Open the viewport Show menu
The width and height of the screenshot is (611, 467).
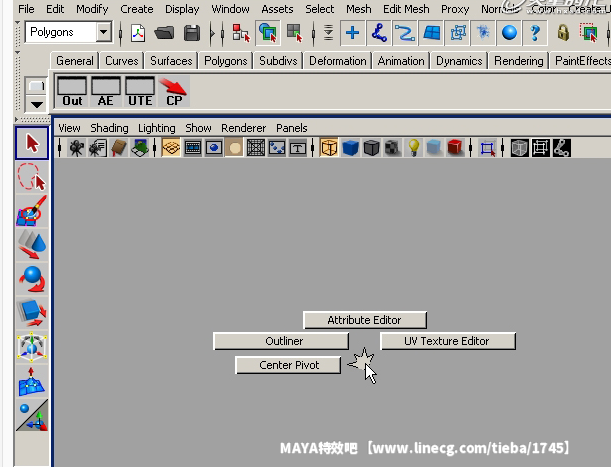(x=198, y=128)
